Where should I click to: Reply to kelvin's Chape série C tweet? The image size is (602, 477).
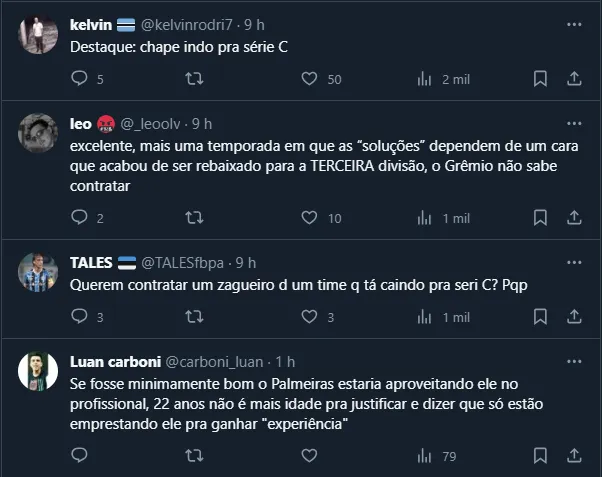click(x=79, y=79)
